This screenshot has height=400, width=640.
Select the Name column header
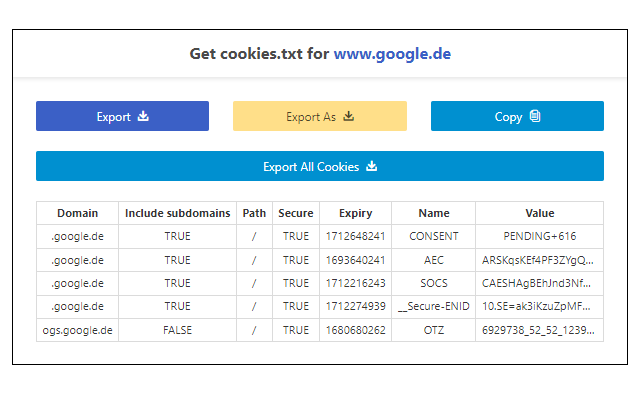434,213
